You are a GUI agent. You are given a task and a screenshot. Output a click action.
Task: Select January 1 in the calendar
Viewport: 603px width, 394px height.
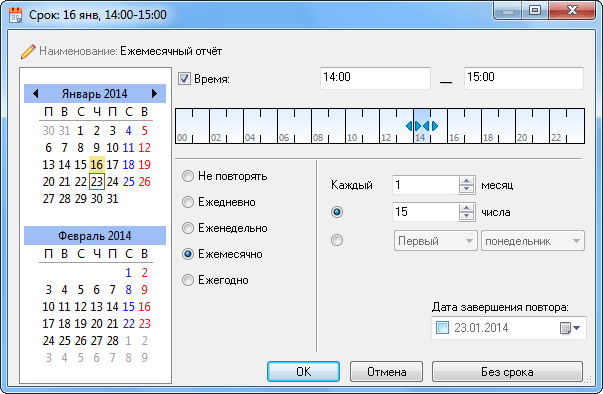click(80, 131)
